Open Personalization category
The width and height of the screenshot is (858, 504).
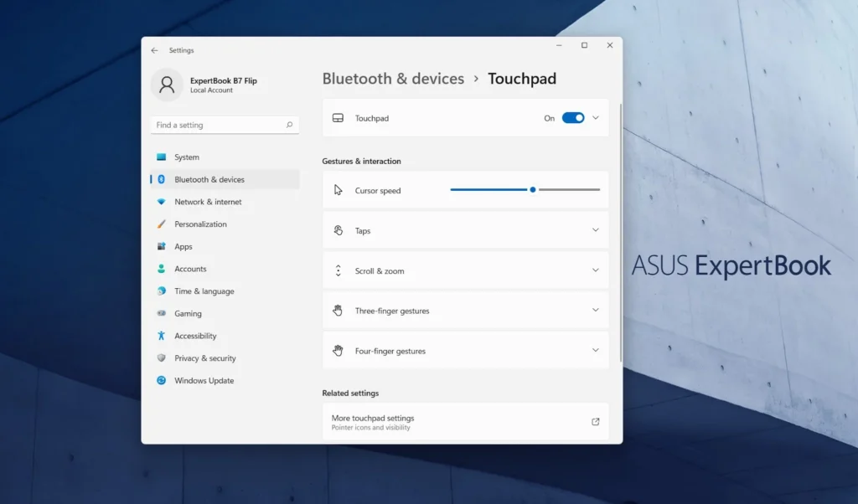pos(225,224)
